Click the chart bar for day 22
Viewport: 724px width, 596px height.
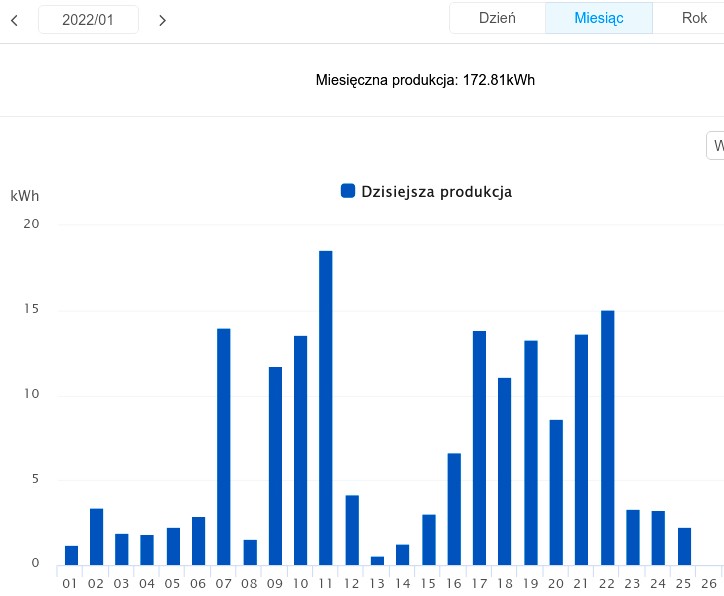pyautogui.click(x=608, y=438)
